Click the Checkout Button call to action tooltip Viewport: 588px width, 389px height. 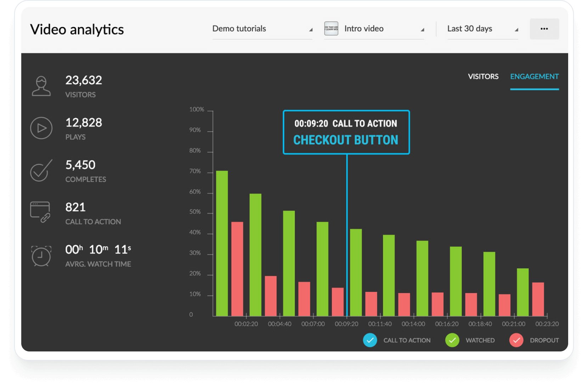[x=346, y=132]
